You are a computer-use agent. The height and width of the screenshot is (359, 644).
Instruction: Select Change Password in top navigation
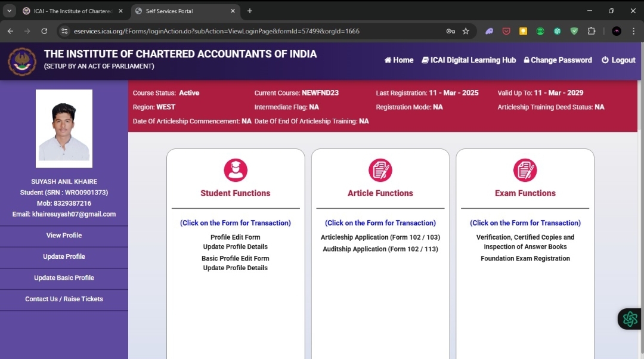pos(558,60)
